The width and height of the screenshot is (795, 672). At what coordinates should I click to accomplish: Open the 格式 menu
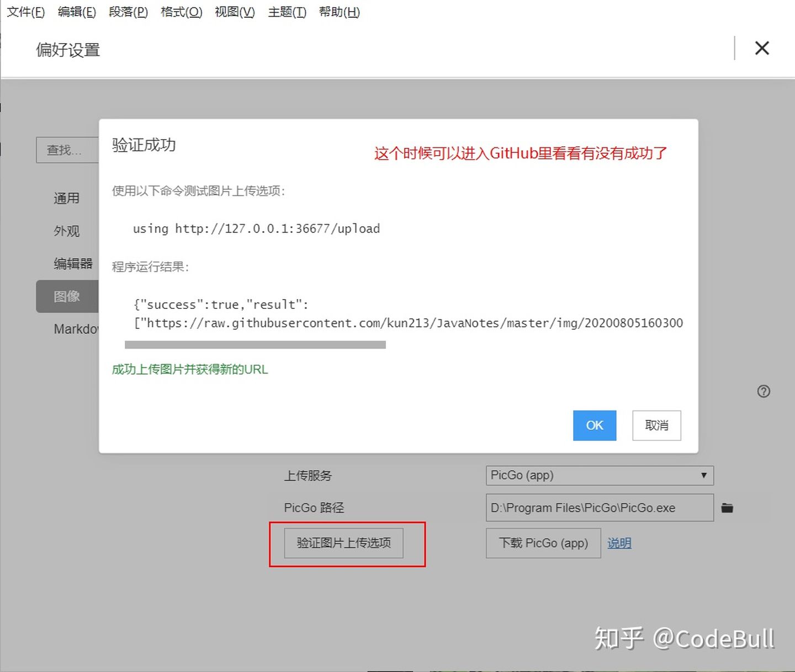pyautogui.click(x=181, y=12)
